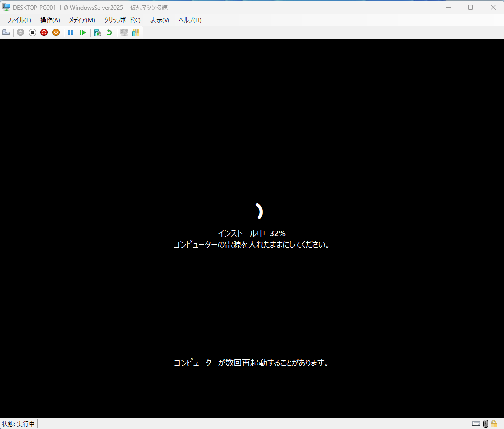
Task: Save VM state with the orange power icon
Action: tap(56, 33)
